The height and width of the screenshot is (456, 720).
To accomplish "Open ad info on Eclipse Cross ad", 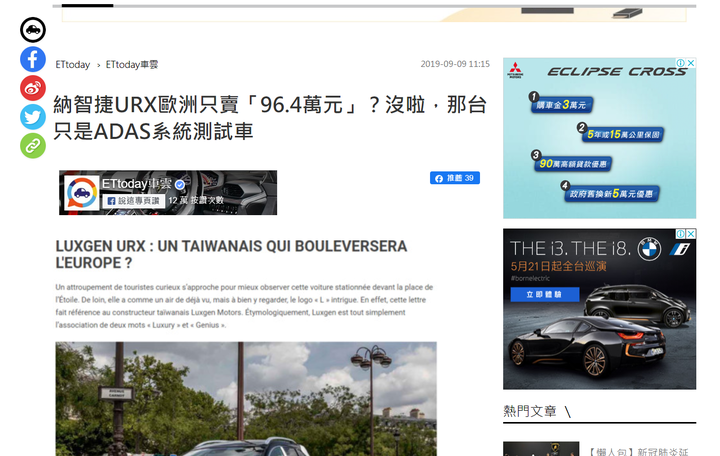I will (681, 63).
